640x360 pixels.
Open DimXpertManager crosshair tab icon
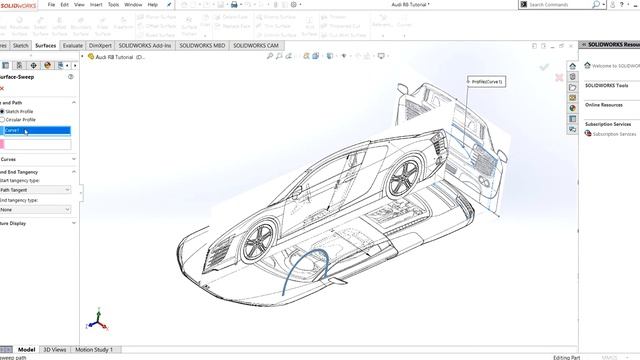click(33, 65)
